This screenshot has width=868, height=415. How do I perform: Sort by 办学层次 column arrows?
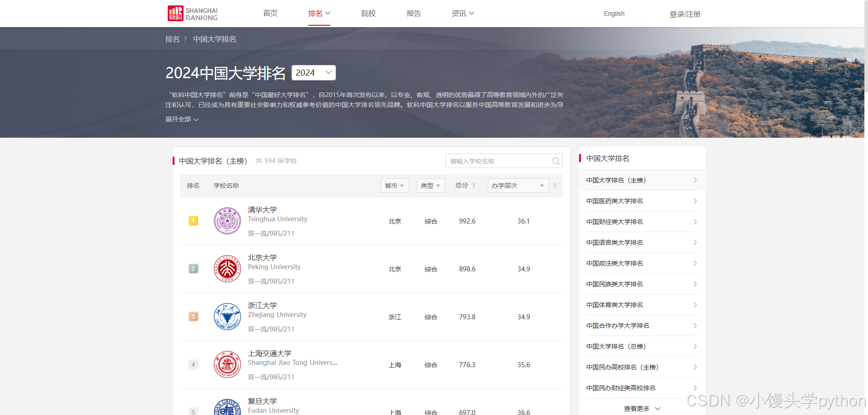click(x=555, y=186)
